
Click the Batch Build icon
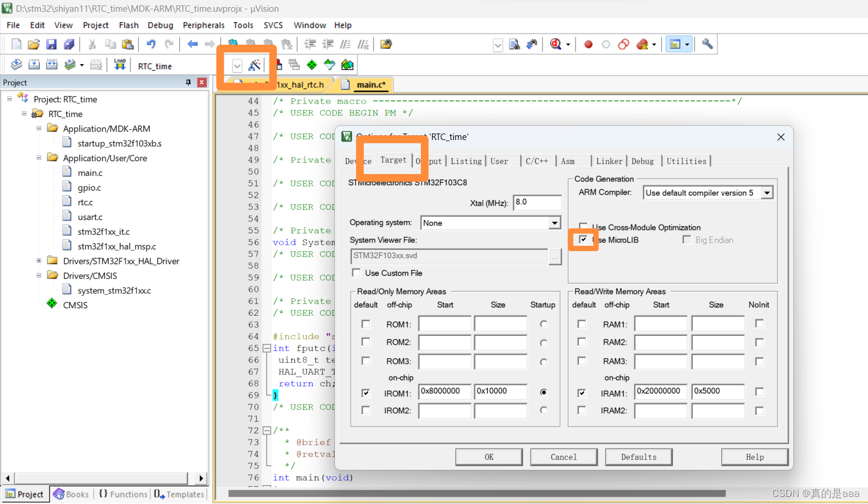[x=70, y=65]
